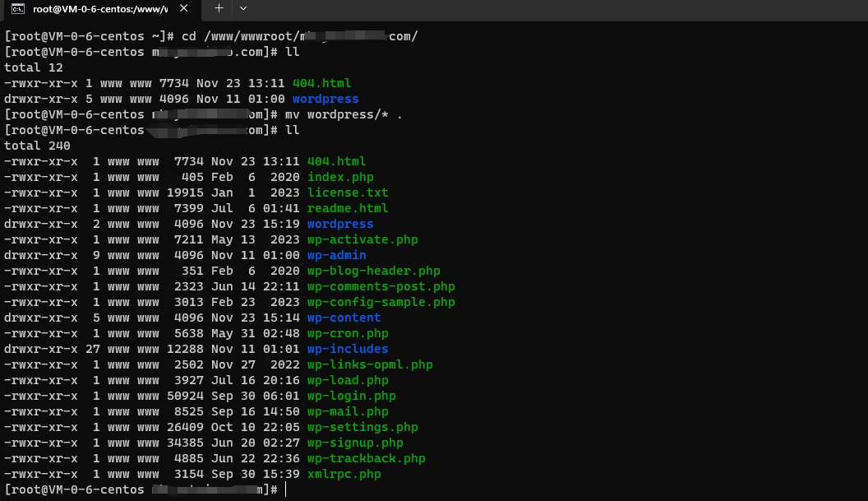
Task: Click the wp-settings.php file name
Action: click(x=362, y=428)
